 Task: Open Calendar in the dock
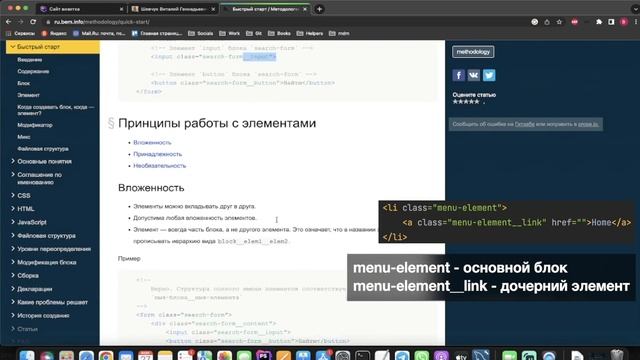[x=145, y=356]
